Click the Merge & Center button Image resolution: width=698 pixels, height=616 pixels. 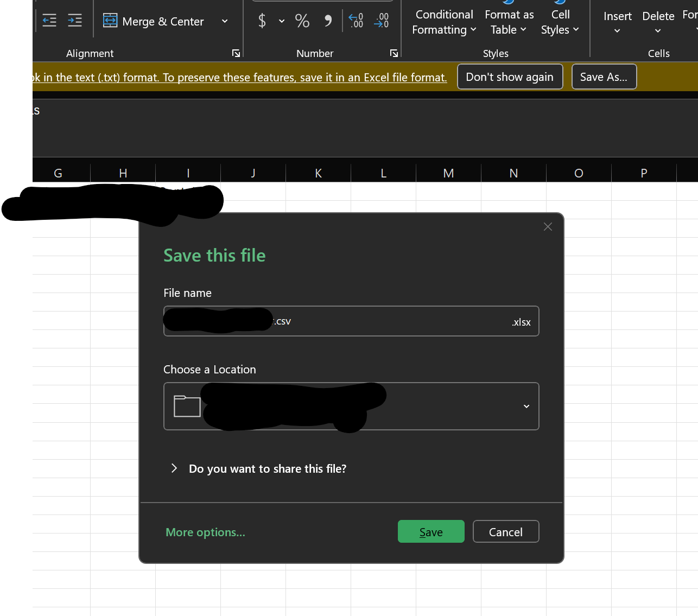pos(154,21)
